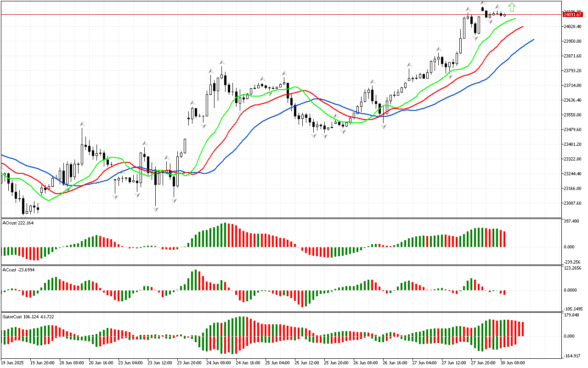Select the AOcust 222.164 indicator label
The image size is (588, 368).
coord(18,223)
